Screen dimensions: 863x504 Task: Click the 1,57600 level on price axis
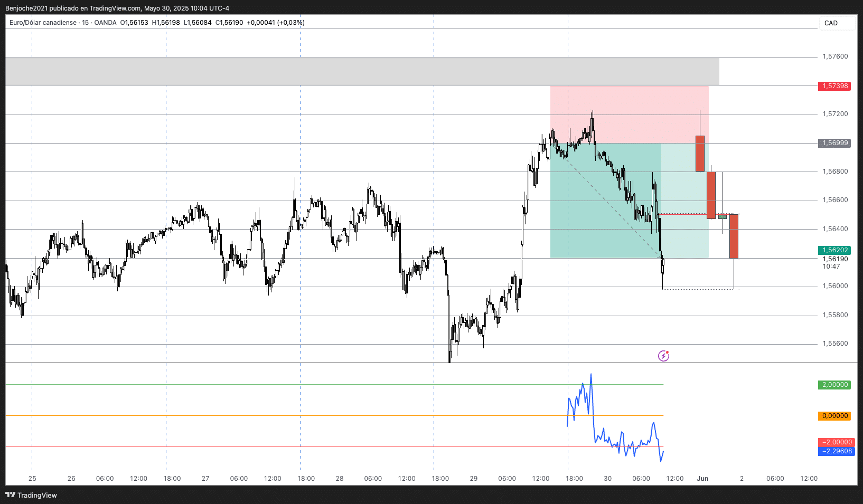point(835,56)
